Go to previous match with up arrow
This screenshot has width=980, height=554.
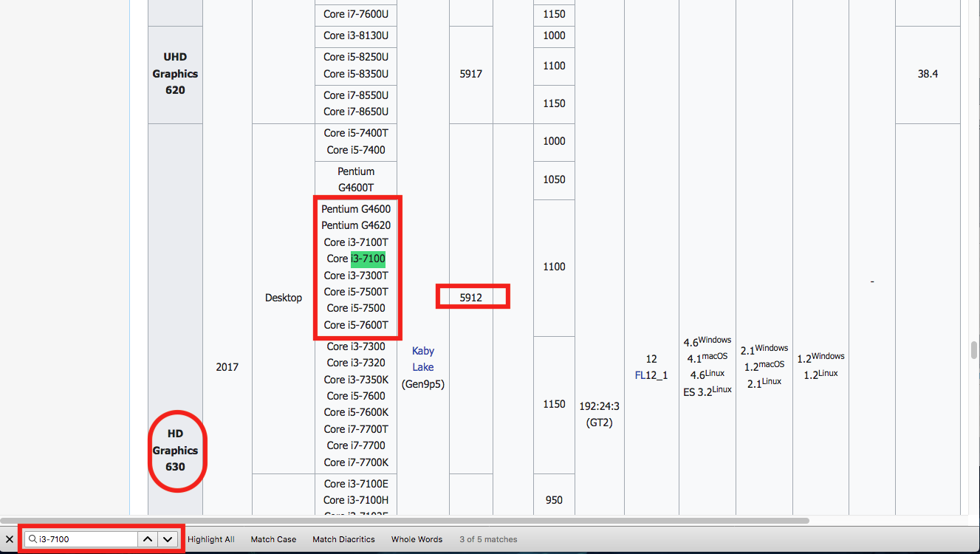coord(148,539)
